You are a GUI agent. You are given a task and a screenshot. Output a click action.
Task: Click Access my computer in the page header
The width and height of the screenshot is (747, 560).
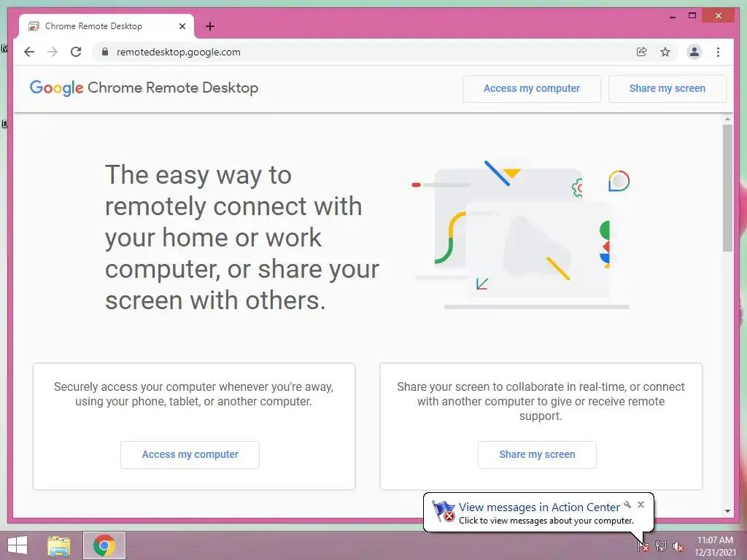click(532, 88)
